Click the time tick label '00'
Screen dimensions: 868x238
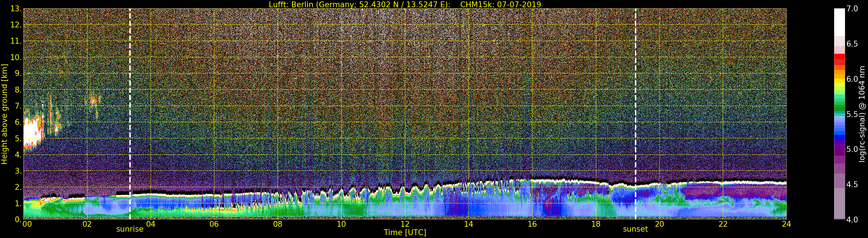27,224
